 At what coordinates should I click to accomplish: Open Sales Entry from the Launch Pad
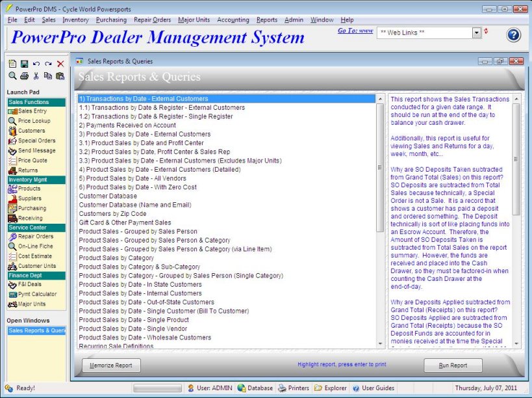pyautogui.click(x=33, y=111)
